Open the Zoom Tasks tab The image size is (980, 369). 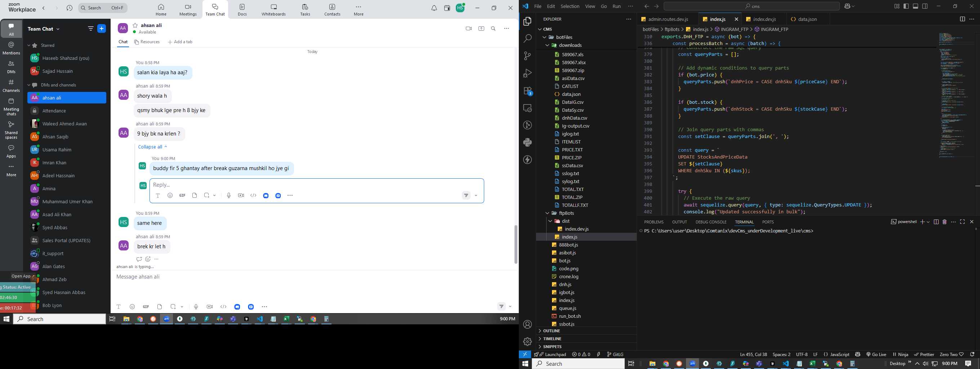[x=305, y=10]
